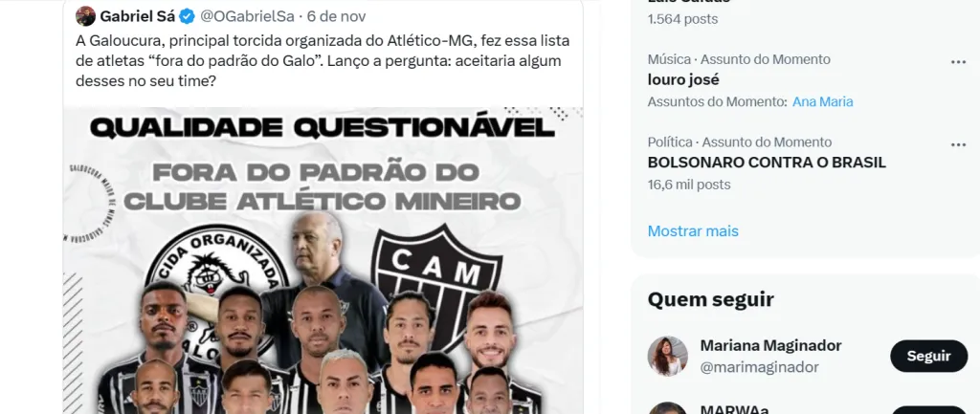Image resolution: width=980 pixels, height=414 pixels.
Task: Click the Gabriel Sá display name
Action: point(138,16)
